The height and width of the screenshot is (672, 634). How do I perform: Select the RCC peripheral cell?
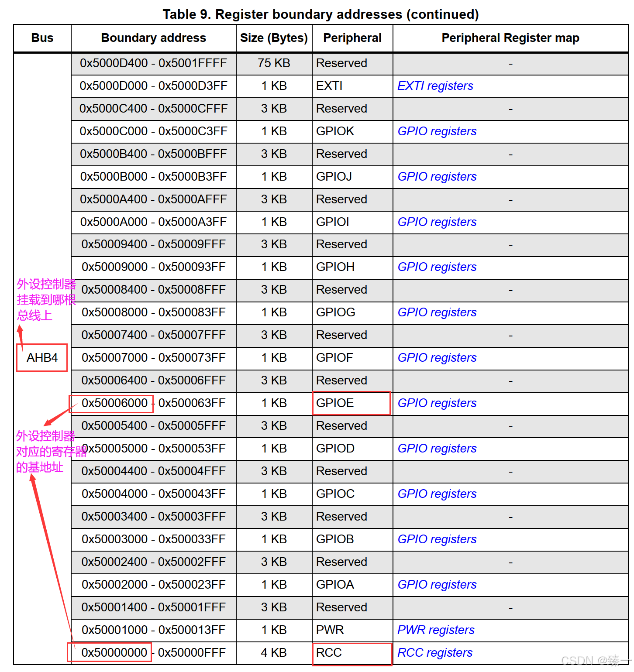point(352,653)
